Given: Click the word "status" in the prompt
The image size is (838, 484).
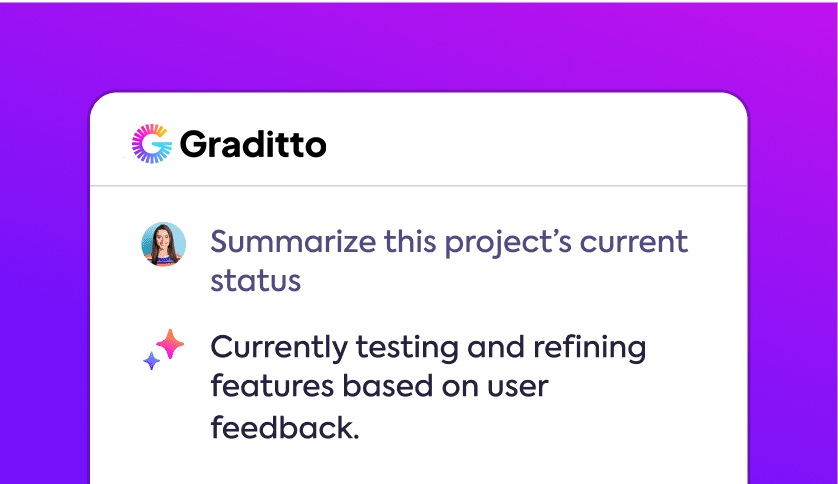Looking at the screenshot, I should pos(255,281).
